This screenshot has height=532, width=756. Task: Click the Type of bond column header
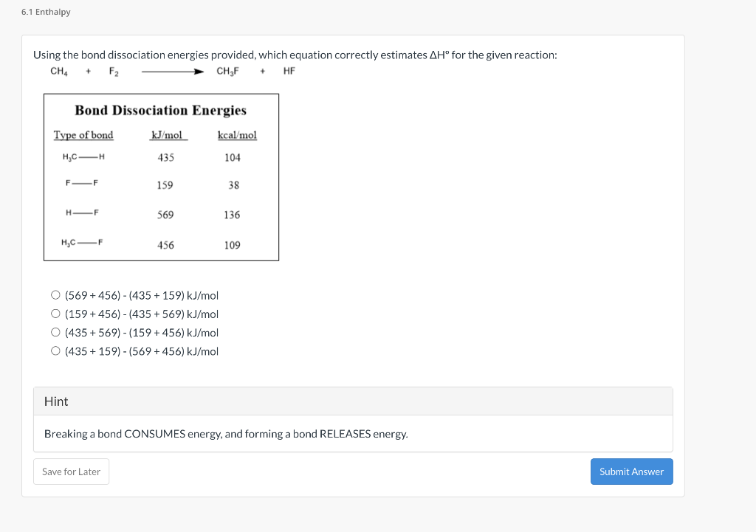pyautogui.click(x=83, y=135)
